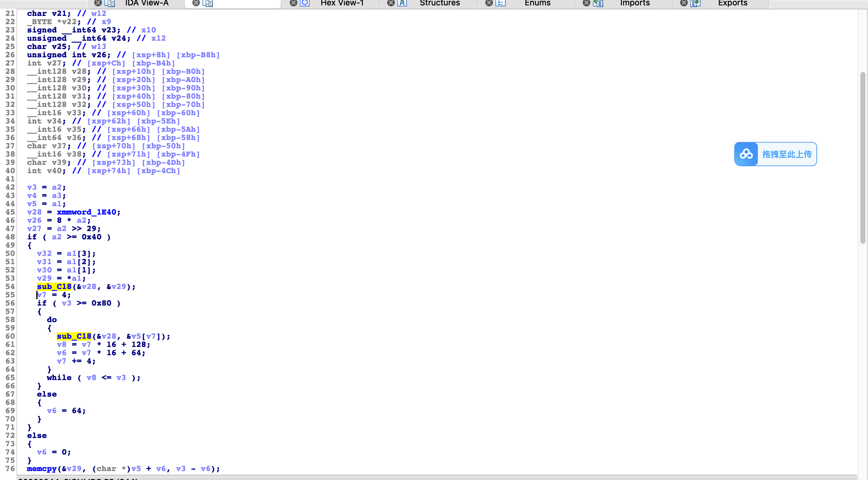
Task: Close the Structures tab
Action: [x=391, y=3]
